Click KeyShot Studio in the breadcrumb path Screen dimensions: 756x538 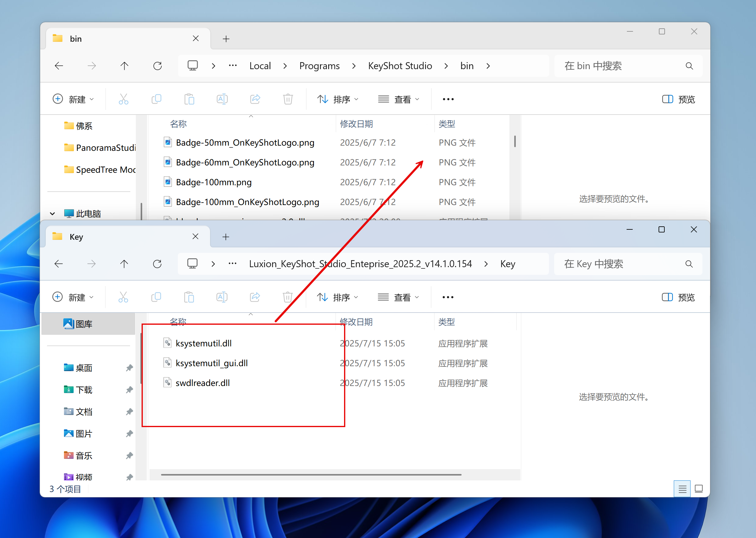click(400, 66)
